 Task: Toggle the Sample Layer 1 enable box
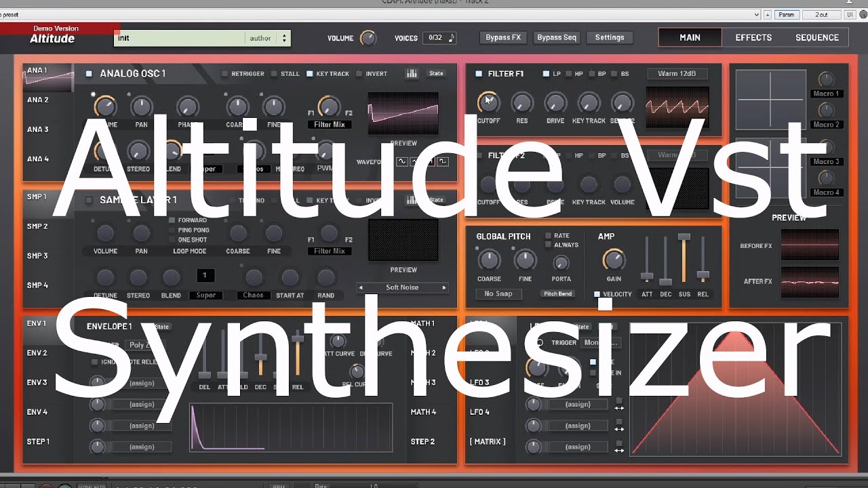pyautogui.click(x=89, y=200)
